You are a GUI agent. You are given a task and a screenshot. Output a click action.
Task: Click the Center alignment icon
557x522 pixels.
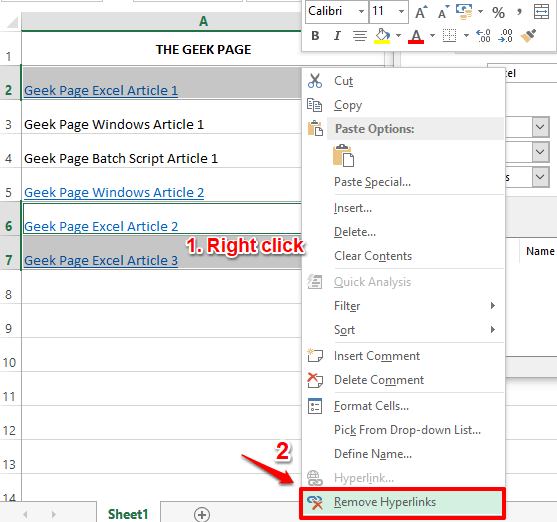359,36
